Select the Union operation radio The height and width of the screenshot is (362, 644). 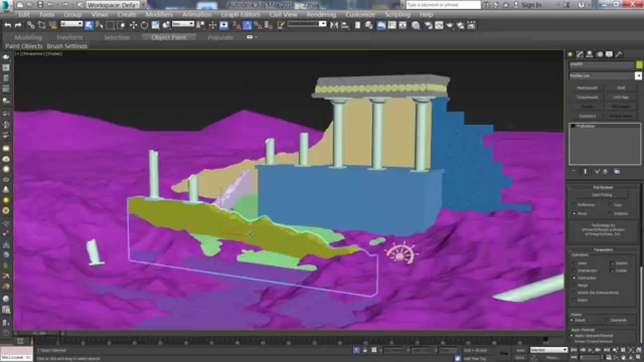tap(574, 263)
